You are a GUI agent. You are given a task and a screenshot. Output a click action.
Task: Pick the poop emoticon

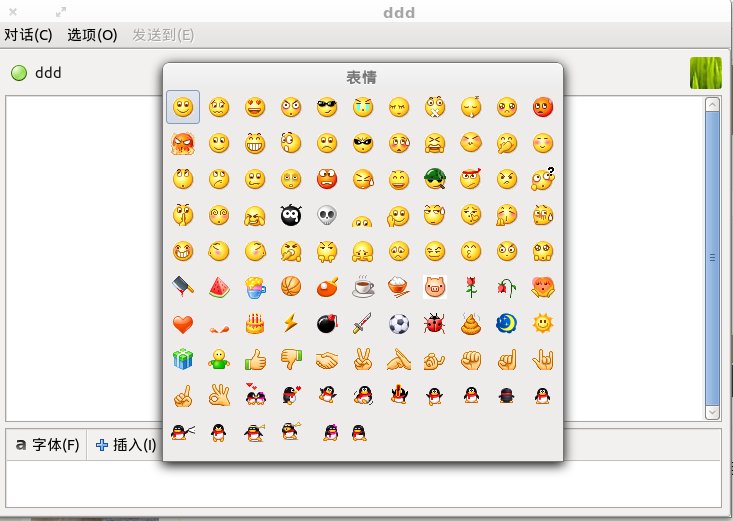click(x=471, y=324)
